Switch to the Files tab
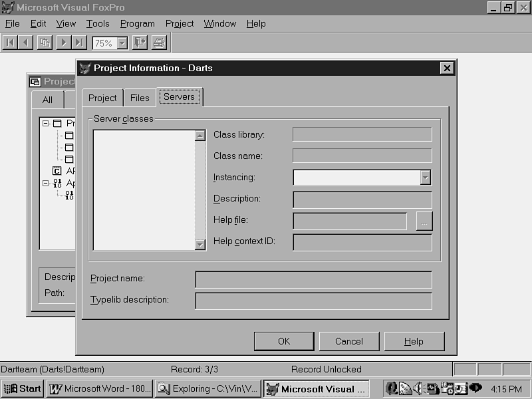This screenshot has height=399, width=532. 140,98
